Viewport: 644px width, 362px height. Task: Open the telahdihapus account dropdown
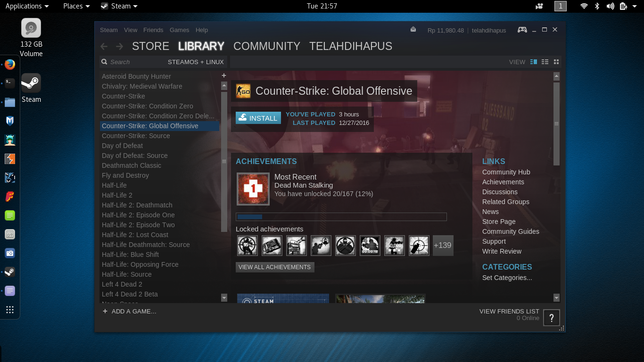coord(488,30)
